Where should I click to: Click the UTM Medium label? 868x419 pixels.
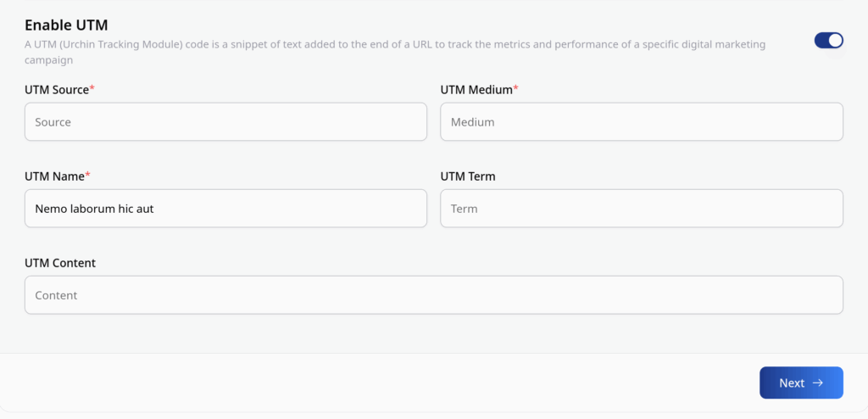coord(476,90)
